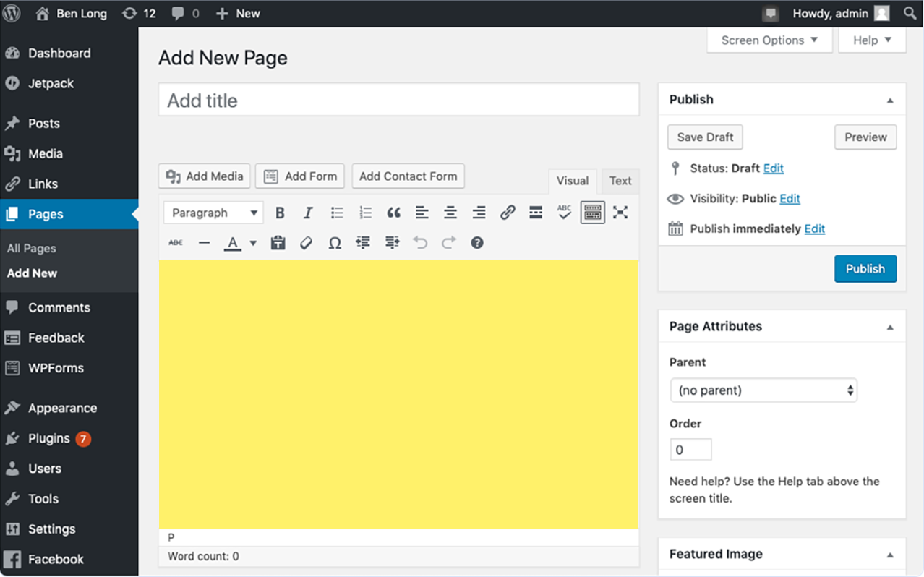
Task: Open Plugins menu with 7 updates
Action: (x=69, y=439)
